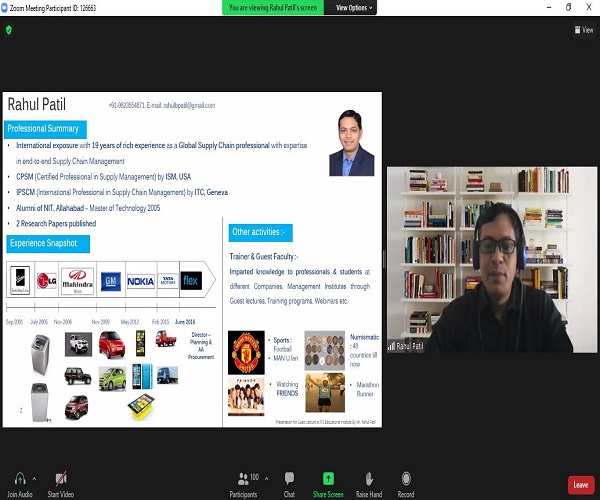This screenshot has width=600, height=500.
Task: Click the 'Sep 2001' timeline date
Action: 15,322
